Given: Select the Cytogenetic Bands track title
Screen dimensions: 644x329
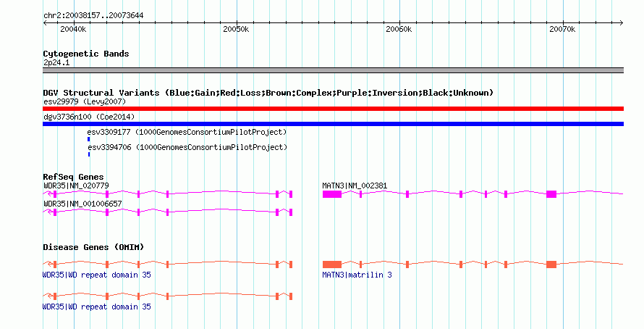Looking at the screenshot, I should 86,54.
